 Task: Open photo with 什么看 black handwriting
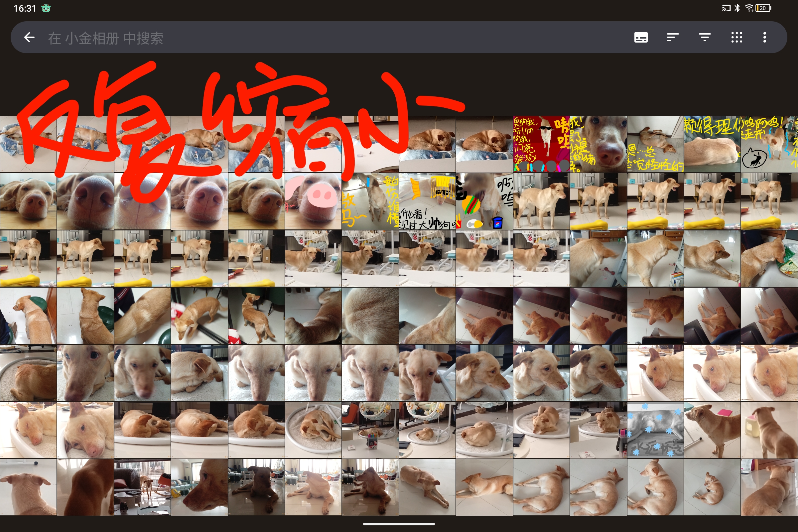[x=427, y=201]
